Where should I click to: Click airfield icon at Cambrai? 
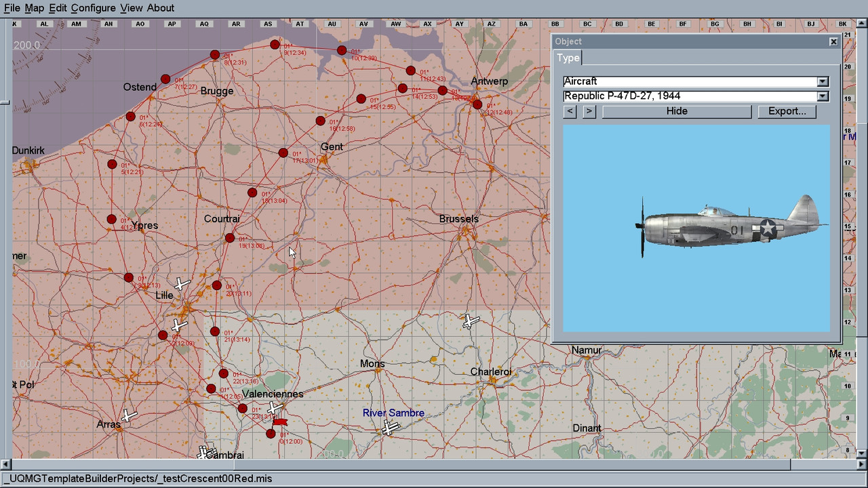[206, 453]
